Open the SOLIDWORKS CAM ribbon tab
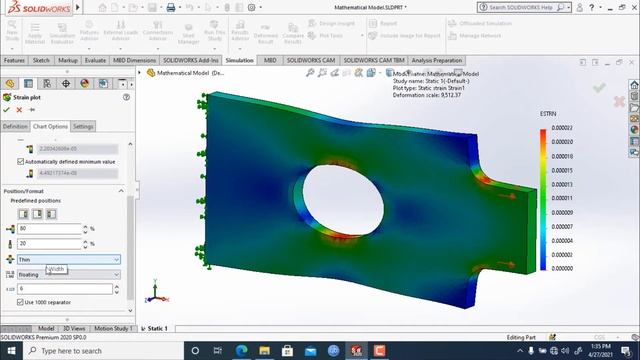The height and width of the screenshot is (360, 640). pyautogui.click(x=311, y=60)
